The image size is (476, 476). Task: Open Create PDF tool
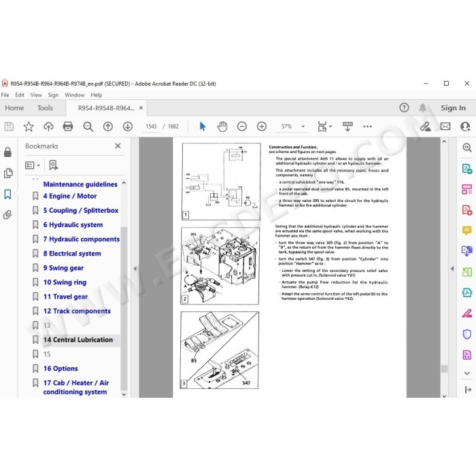[x=467, y=209]
